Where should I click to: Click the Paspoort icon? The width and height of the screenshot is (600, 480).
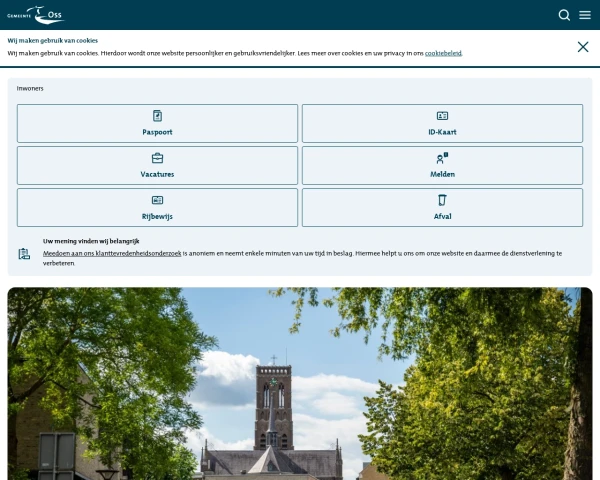tap(157, 116)
